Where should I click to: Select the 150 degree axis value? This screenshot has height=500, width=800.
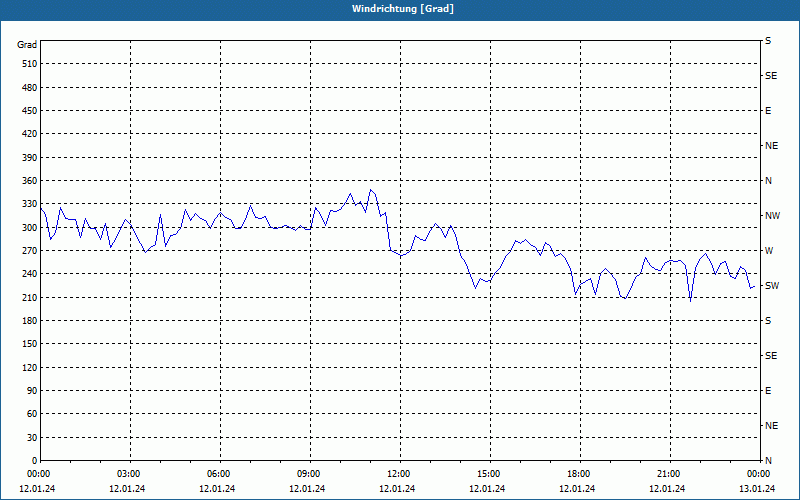pos(30,343)
